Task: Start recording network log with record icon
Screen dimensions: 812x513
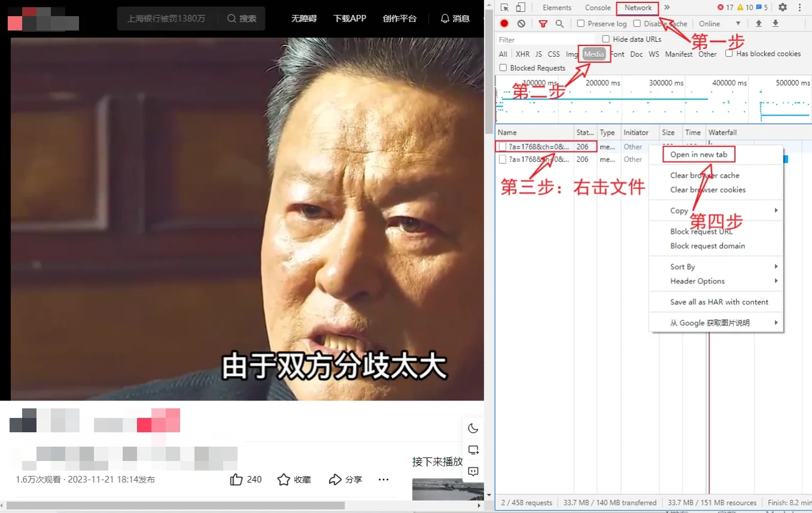Action: click(x=504, y=23)
